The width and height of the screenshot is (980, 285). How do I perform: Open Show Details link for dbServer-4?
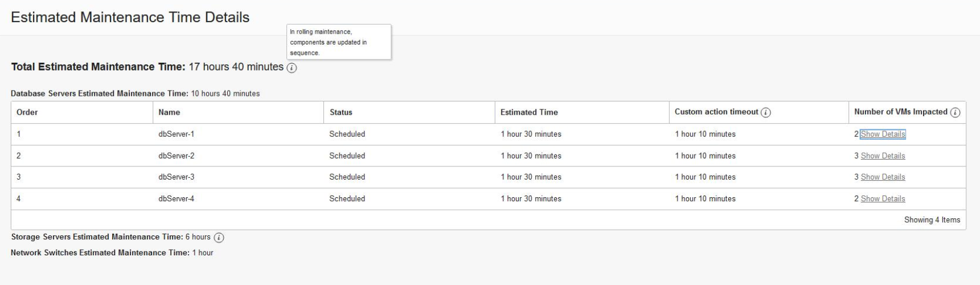point(883,199)
